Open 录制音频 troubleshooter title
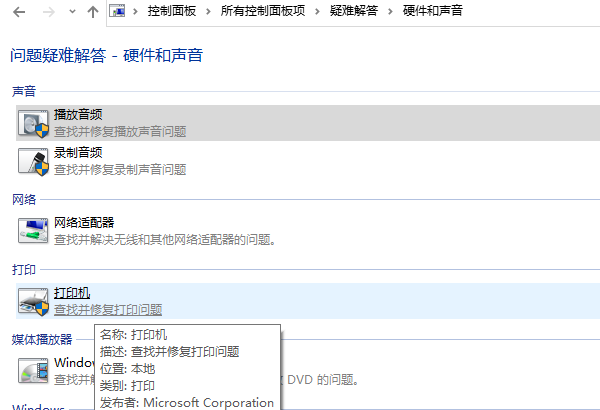 coord(78,152)
